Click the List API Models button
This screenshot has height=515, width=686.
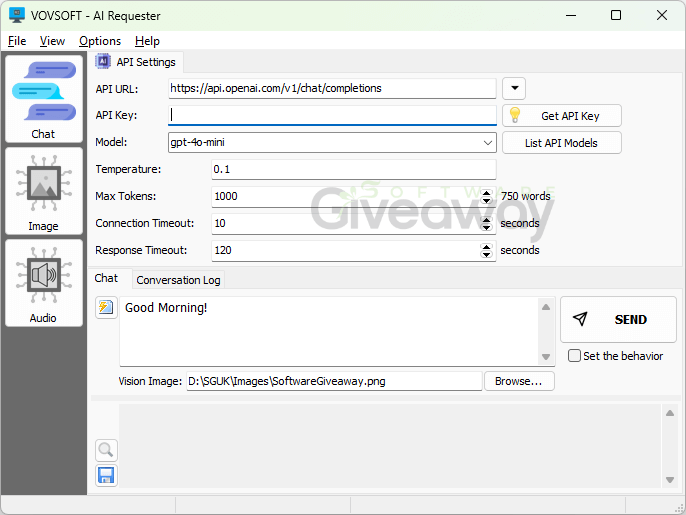point(562,143)
